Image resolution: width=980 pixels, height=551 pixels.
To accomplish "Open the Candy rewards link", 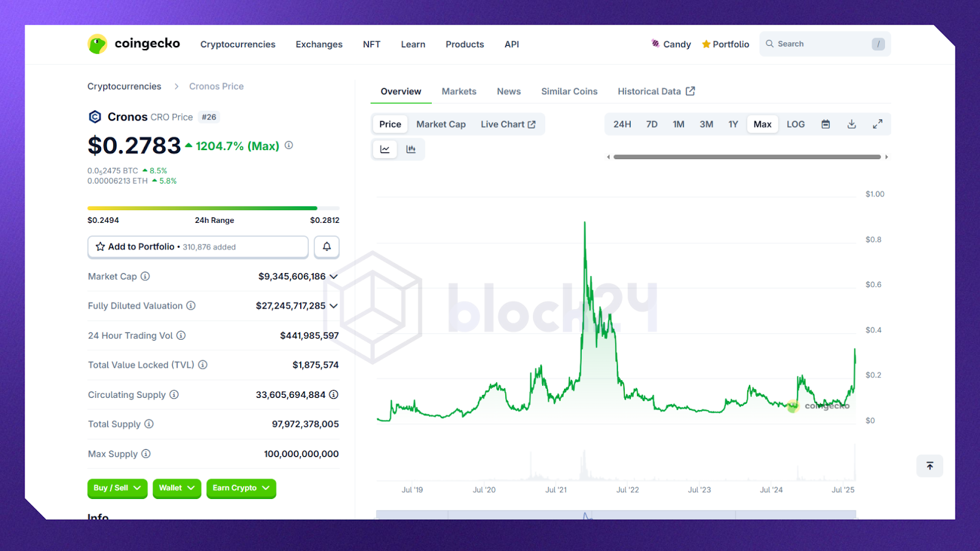I will [671, 44].
